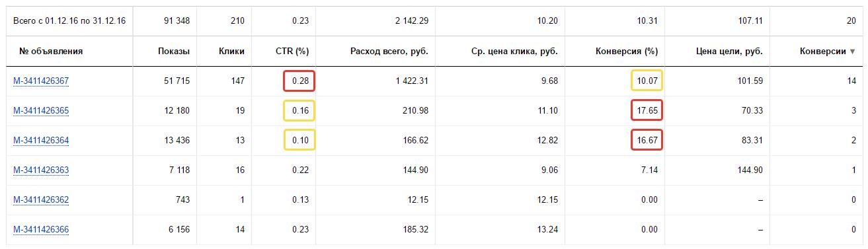This screenshot has width=868, height=249.
Task: Select the yellow-highlighted conversion value 10.07
Action: tap(647, 81)
